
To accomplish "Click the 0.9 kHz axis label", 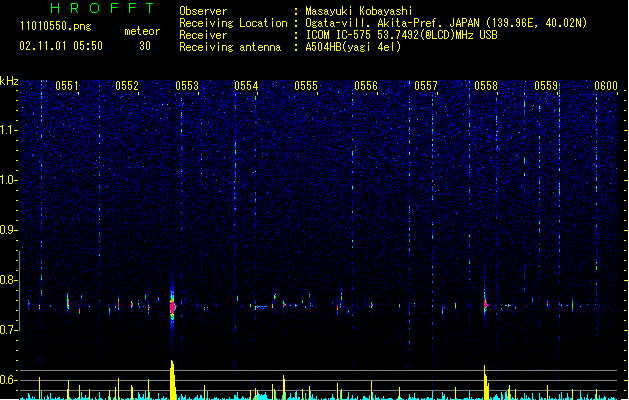I will pos(9,230).
